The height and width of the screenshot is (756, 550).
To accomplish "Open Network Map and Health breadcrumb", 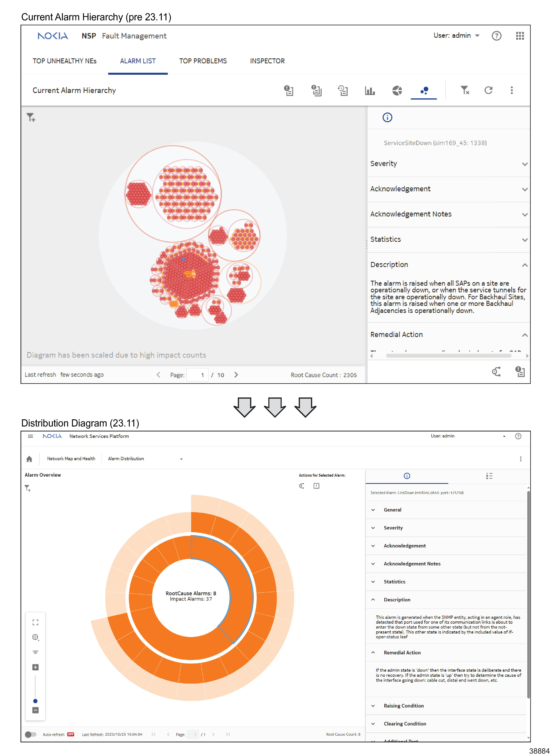I will [x=71, y=459].
